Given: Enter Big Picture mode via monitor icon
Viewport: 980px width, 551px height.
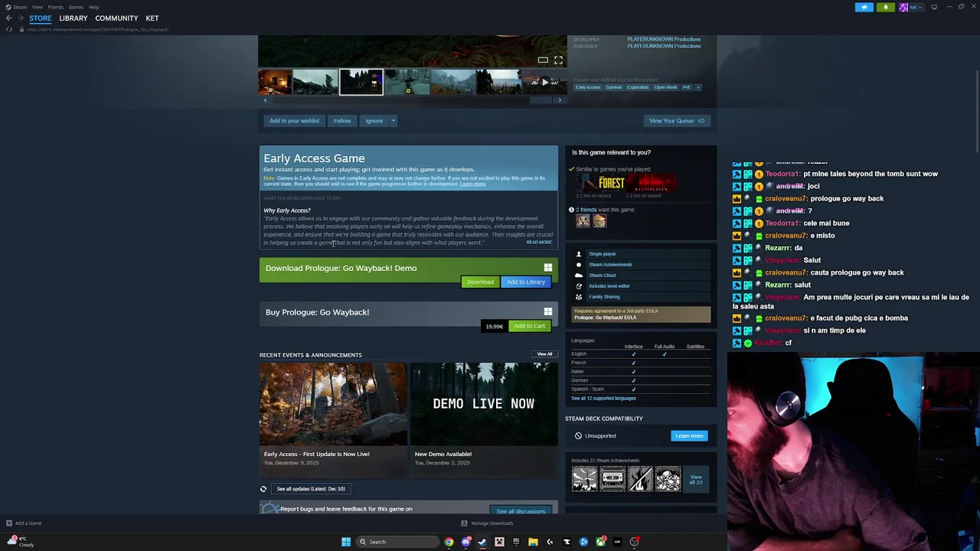Looking at the screenshot, I should [934, 7].
